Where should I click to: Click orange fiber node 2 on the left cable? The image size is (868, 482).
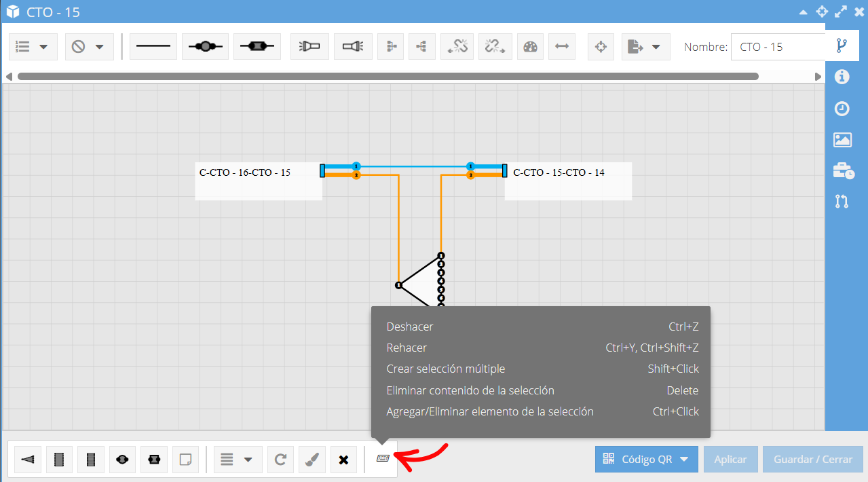(x=356, y=175)
